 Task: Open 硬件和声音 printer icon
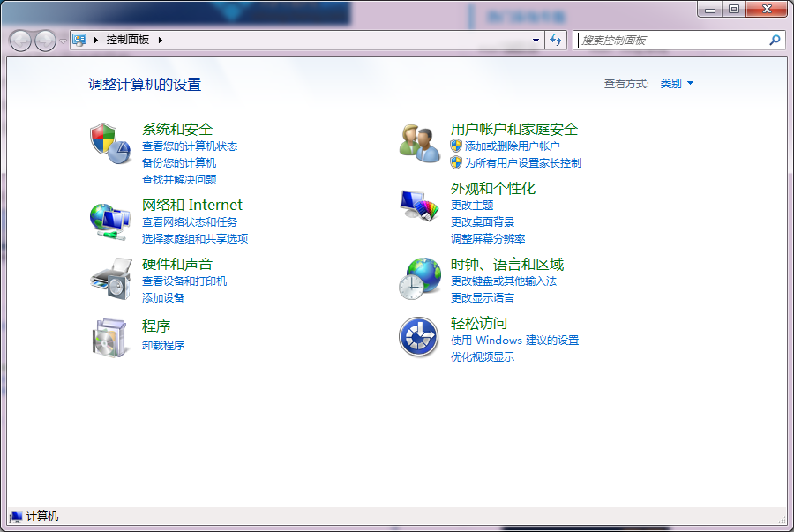pyautogui.click(x=109, y=279)
